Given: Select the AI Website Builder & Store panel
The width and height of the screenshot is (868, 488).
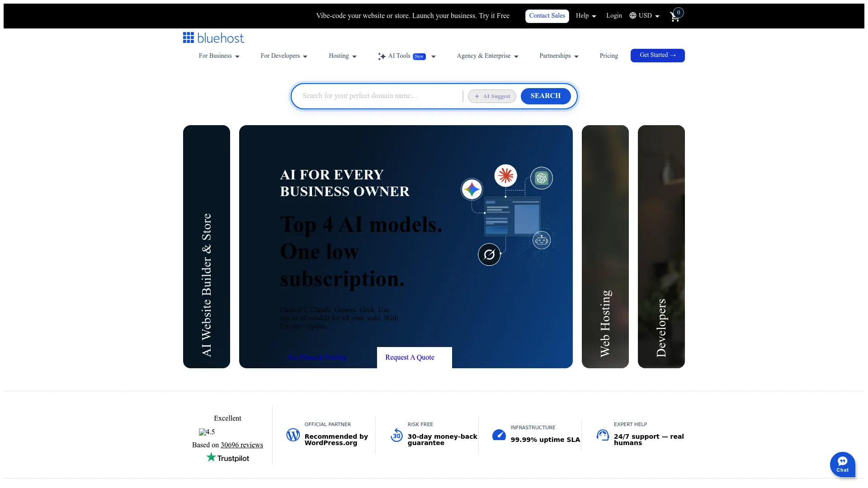Looking at the screenshot, I should click(x=206, y=247).
